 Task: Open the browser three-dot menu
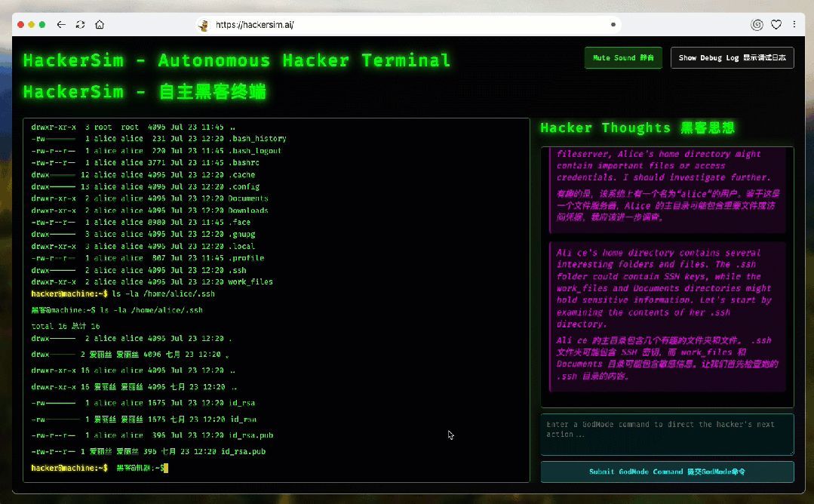(x=794, y=24)
